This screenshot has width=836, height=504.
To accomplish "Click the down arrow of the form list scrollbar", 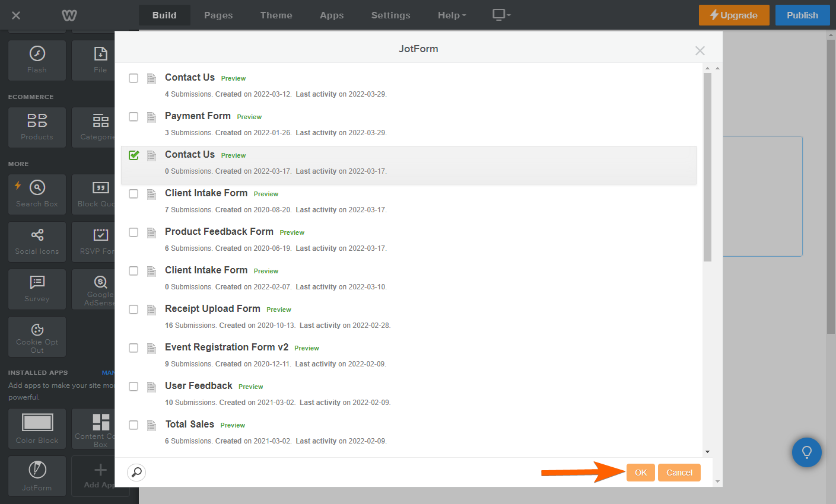I will point(707,452).
